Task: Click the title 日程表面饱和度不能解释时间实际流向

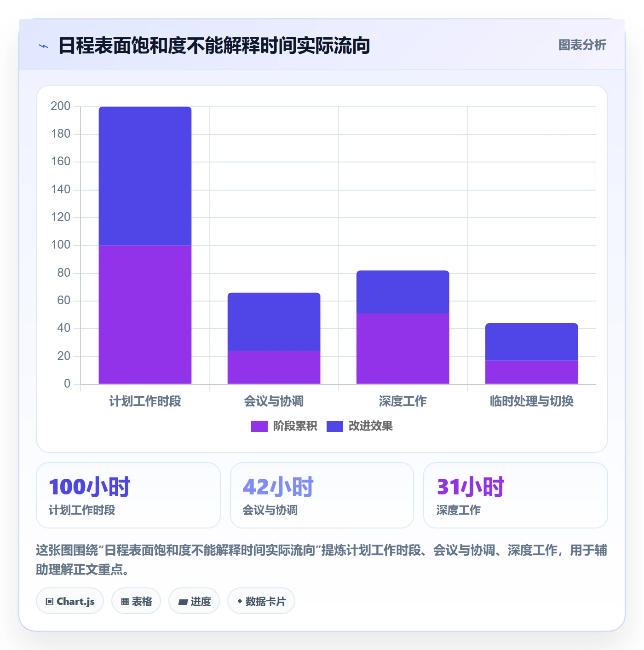Action: tap(214, 46)
